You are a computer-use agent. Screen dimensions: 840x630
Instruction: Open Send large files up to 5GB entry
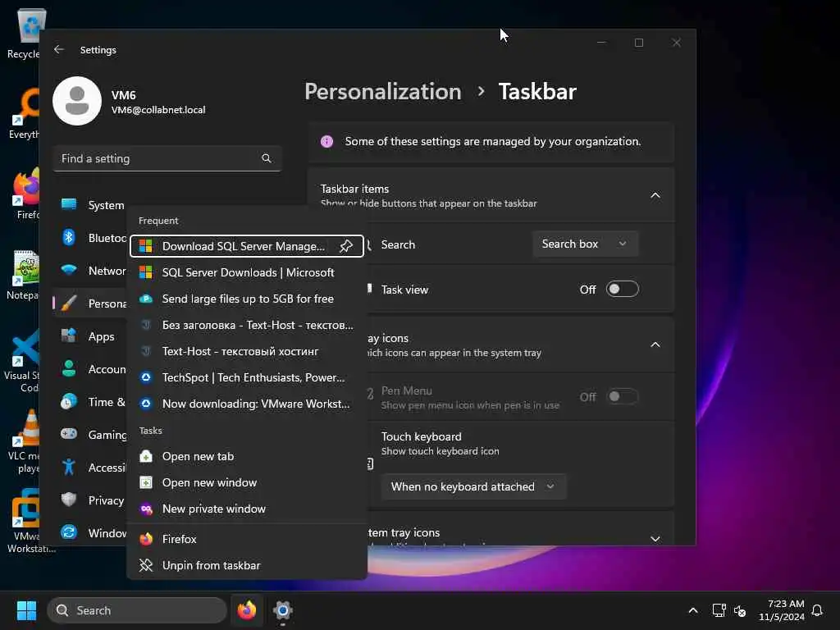click(246, 299)
